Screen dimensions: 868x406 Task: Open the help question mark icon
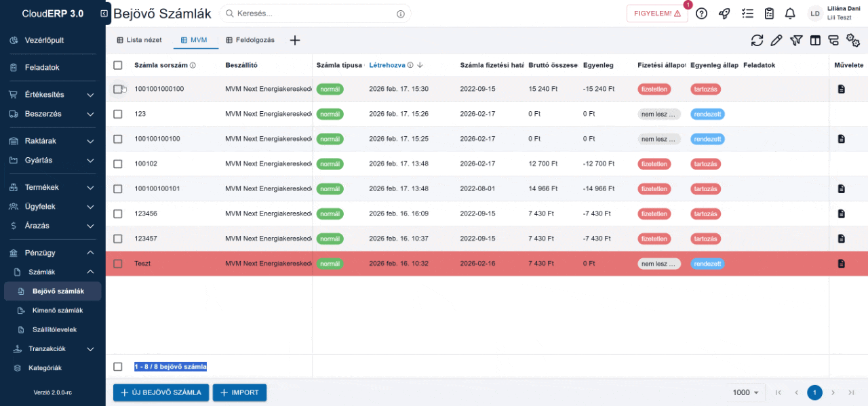[701, 14]
